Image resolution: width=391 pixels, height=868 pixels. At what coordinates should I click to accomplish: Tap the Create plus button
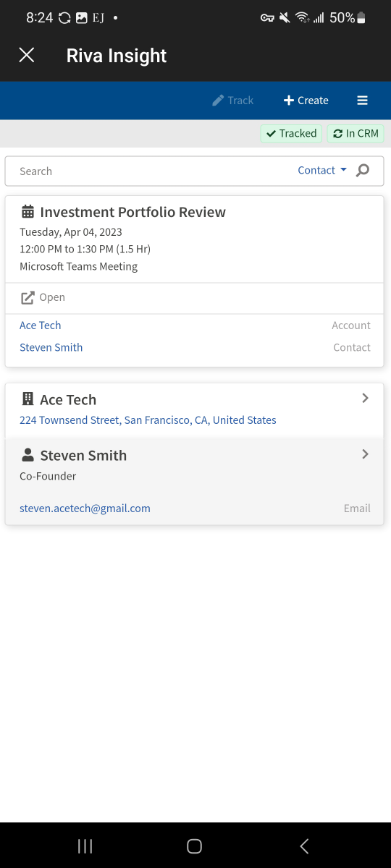[x=306, y=101]
